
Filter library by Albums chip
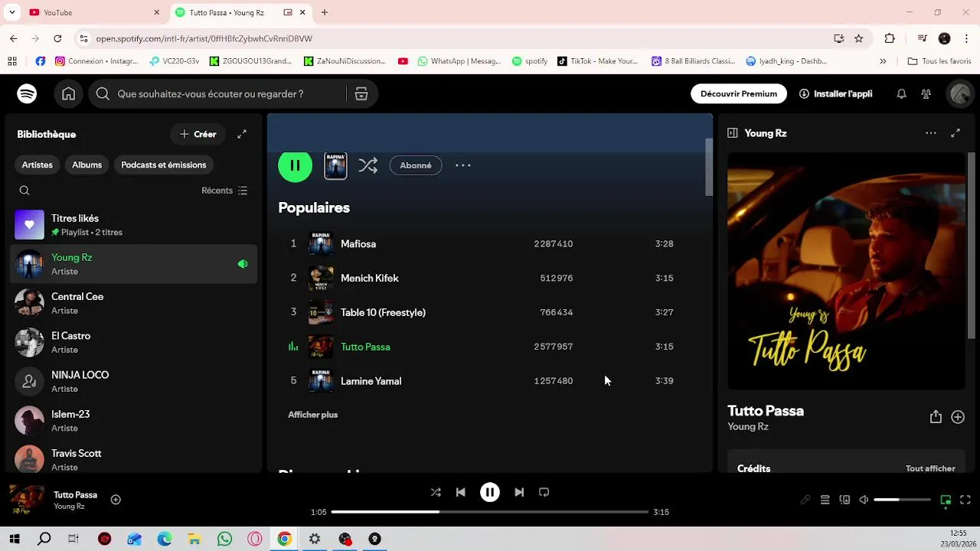coord(87,165)
